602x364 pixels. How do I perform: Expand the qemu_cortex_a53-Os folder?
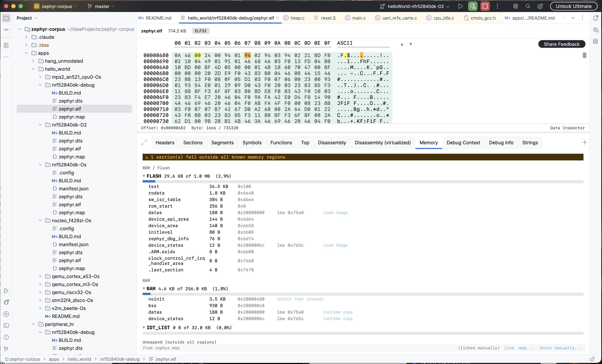pos(40,276)
